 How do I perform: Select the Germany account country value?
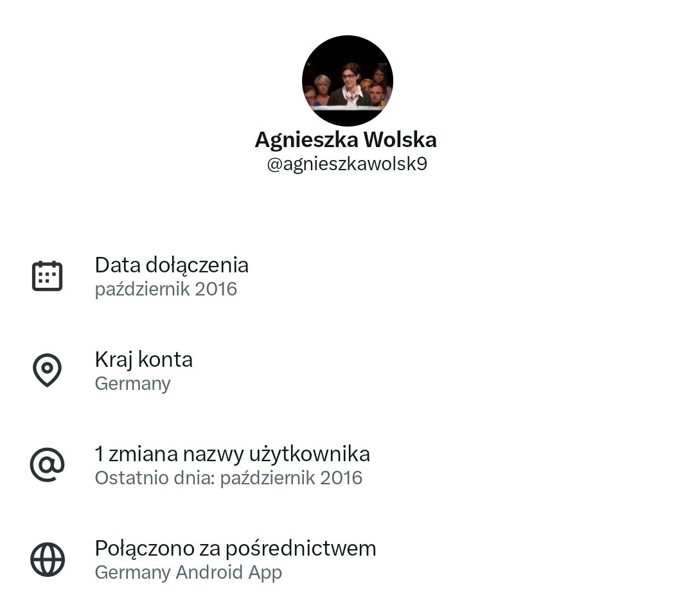click(x=133, y=383)
